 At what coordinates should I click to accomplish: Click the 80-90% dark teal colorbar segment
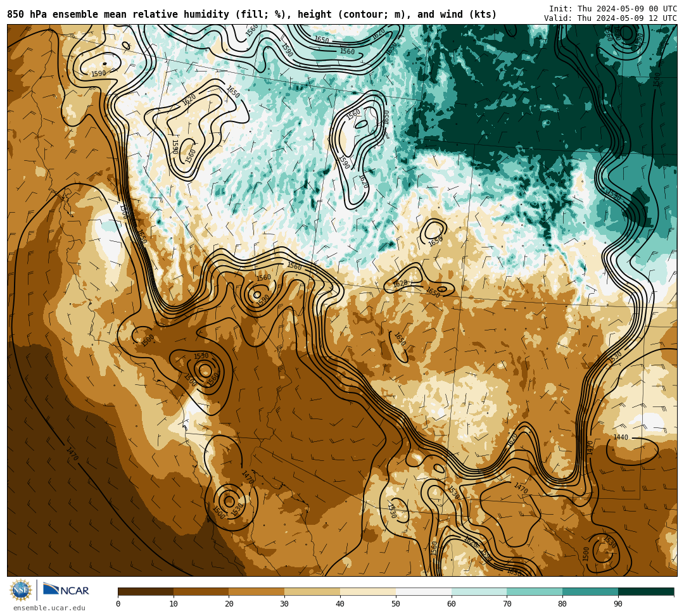[x=590, y=591]
